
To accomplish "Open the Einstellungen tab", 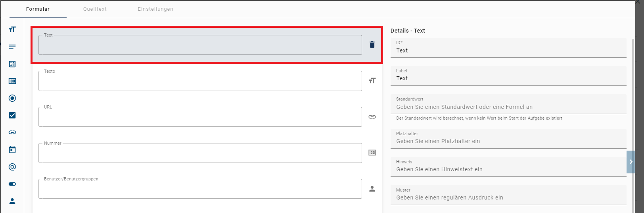I will (x=155, y=9).
